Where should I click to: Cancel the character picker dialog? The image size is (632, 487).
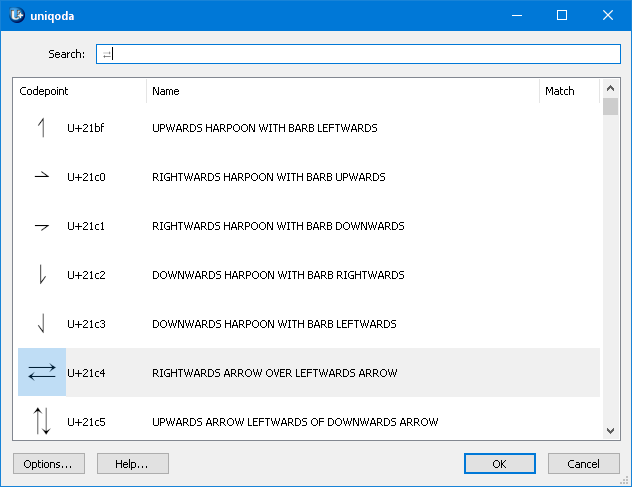(583, 464)
